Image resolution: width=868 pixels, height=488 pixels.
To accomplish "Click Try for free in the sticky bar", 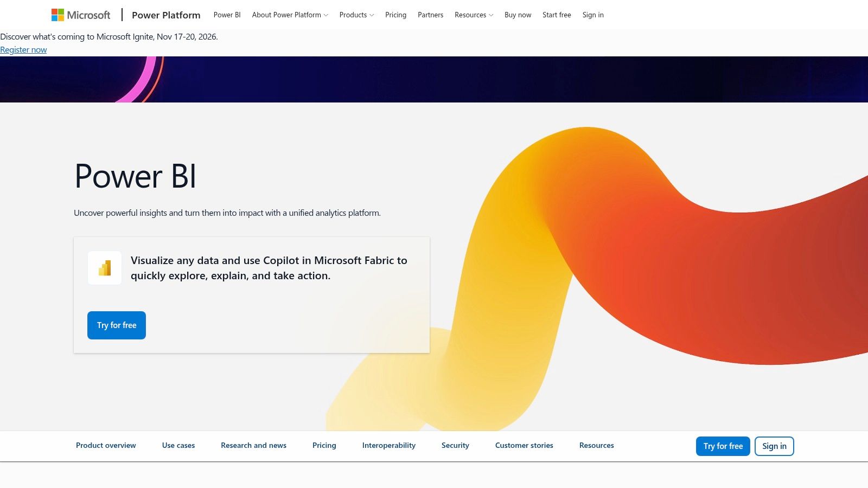I will tap(723, 446).
